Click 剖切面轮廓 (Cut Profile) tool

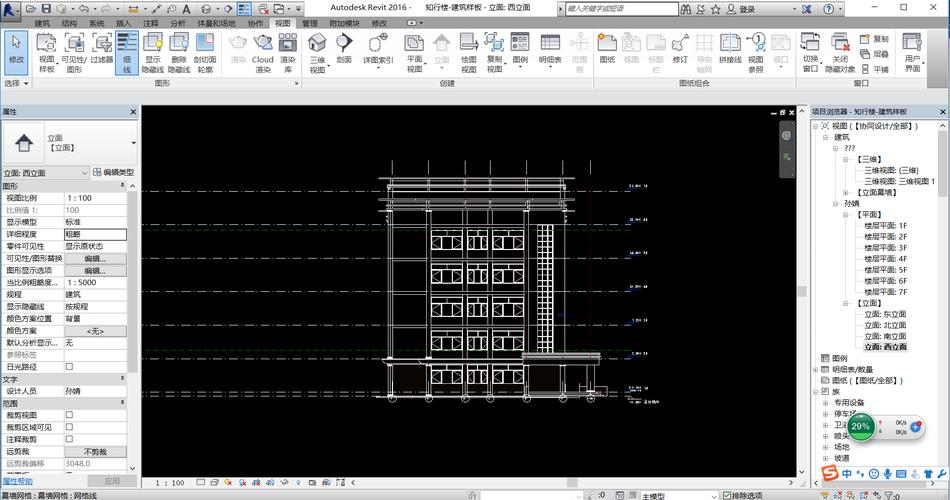click(x=205, y=52)
